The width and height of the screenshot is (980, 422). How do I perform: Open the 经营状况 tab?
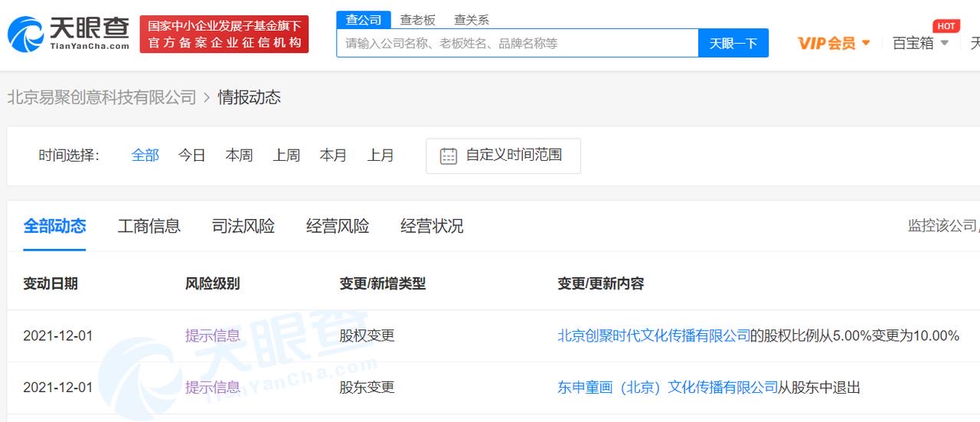tap(432, 226)
